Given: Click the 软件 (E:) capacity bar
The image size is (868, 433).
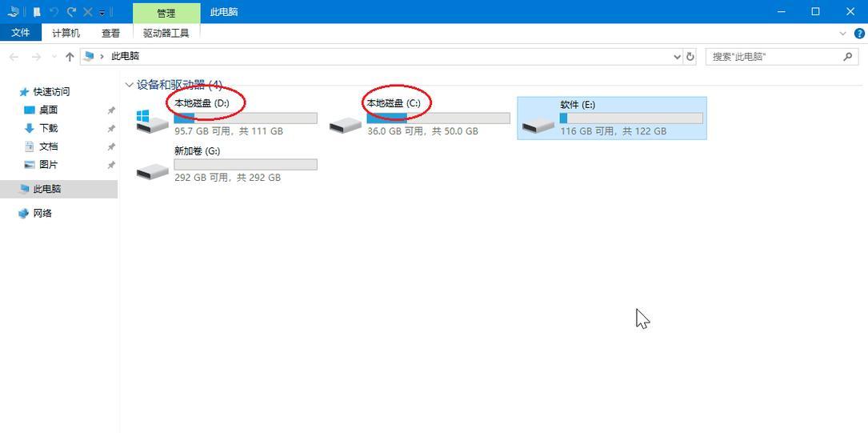Looking at the screenshot, I should coord(631,118).
